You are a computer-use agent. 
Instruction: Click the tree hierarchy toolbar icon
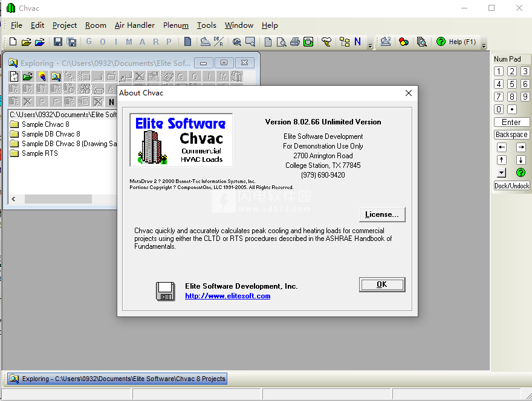[345, 42]
